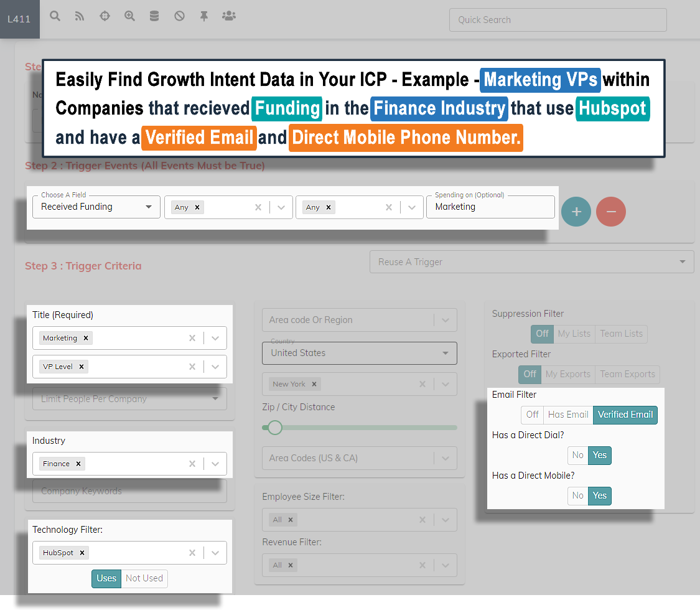Click the magnifying glass search icon

[x=55, y=16]
